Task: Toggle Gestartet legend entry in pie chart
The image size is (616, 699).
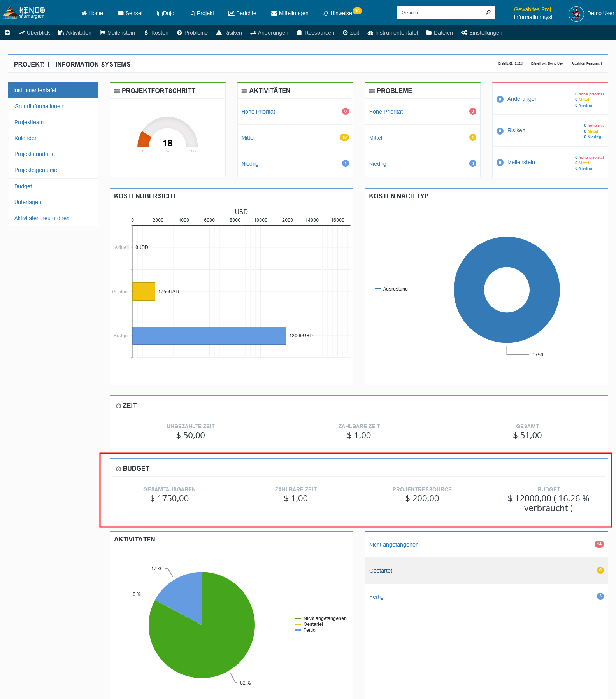Action: point(309,624)
